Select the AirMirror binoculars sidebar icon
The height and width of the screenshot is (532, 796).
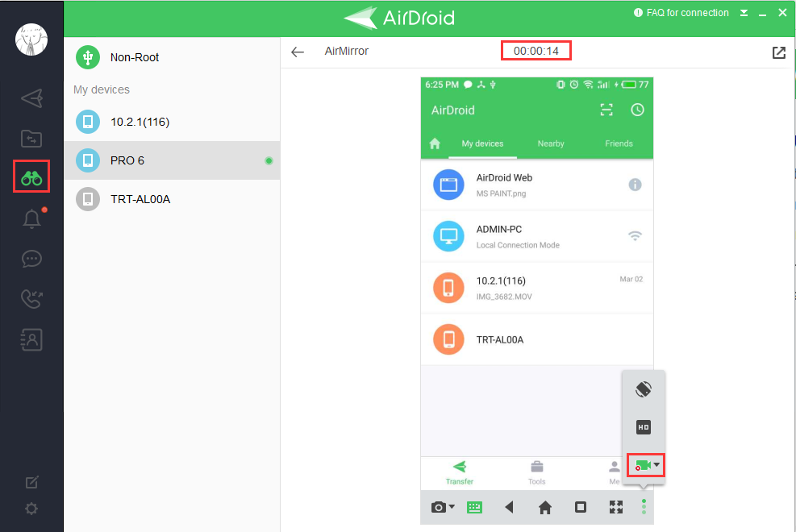click(x=31, y=178)
